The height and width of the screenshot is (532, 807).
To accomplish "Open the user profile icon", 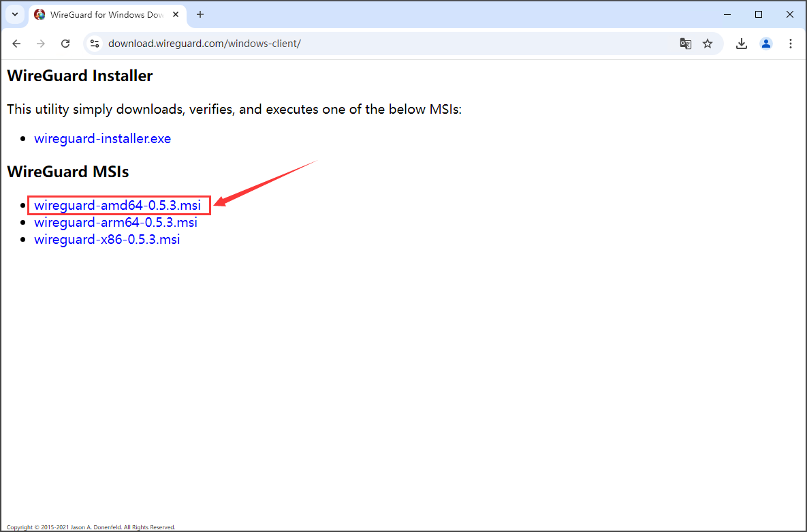I will (x=766, y=44).
